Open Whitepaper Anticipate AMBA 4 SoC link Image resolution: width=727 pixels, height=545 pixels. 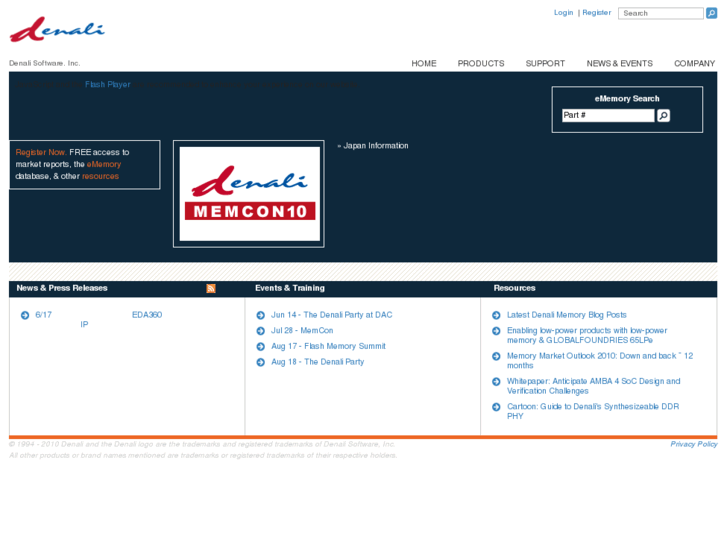tap(593, 386)
